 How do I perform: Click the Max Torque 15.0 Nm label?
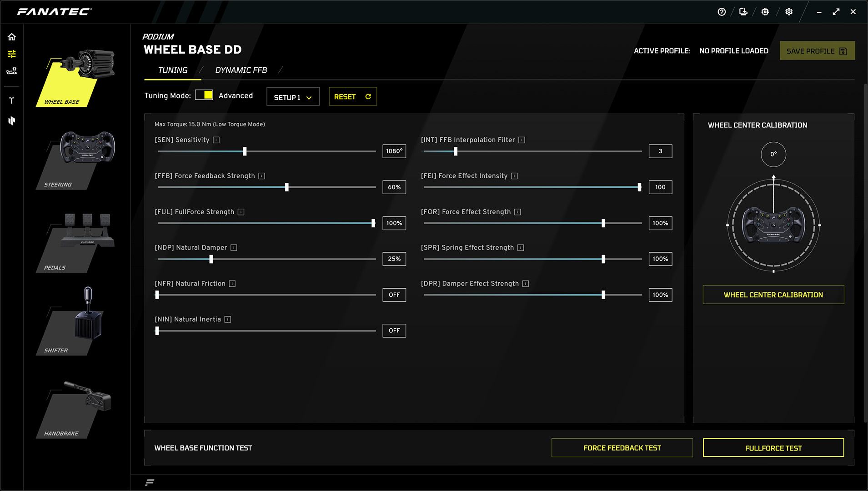tap(210, 125)
